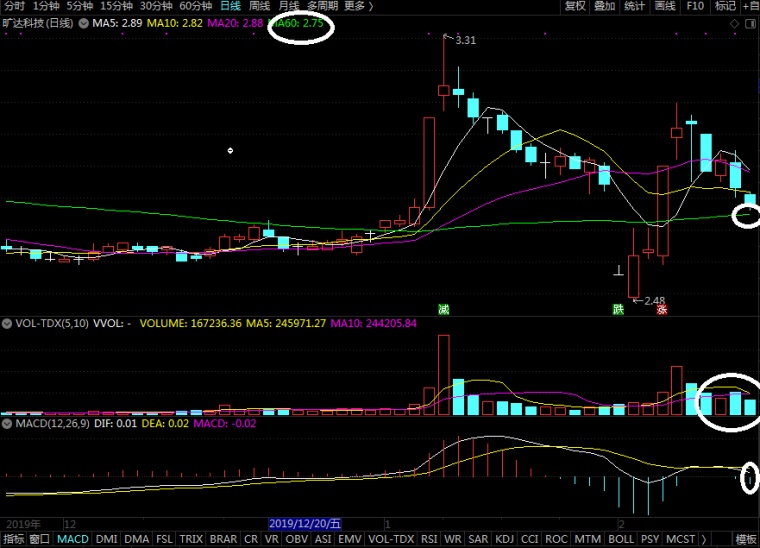Click the 2019/12/20 date marker on timeline
760x548 pixels.
pyautogui.click(x=305, y=523)
